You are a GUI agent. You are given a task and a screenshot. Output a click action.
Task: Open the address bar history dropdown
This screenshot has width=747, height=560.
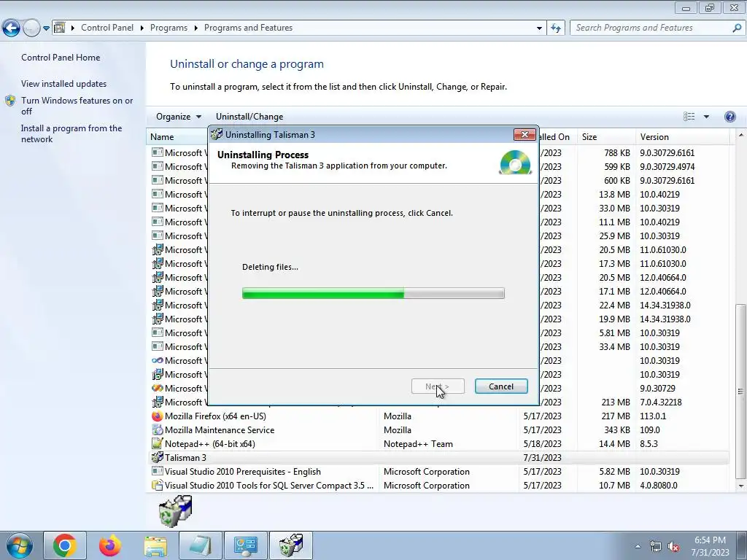coord(539,28)
